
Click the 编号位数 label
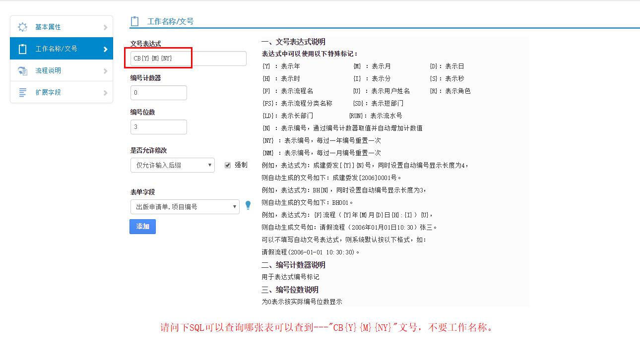pos(142,112)
